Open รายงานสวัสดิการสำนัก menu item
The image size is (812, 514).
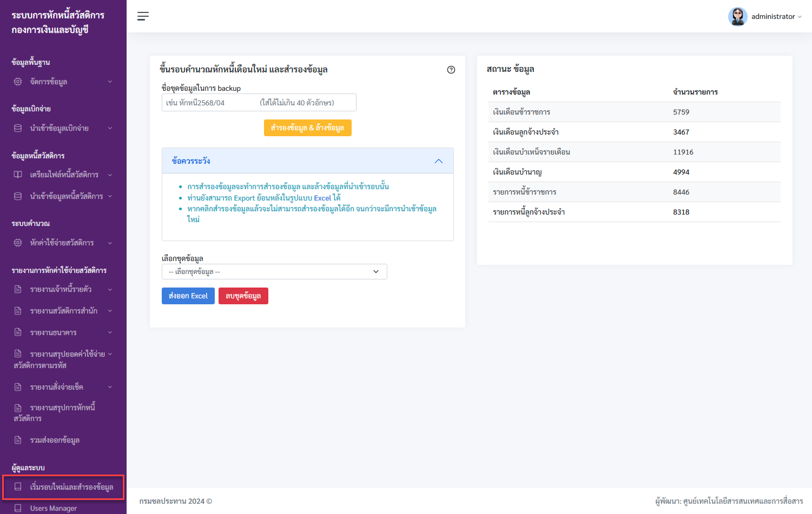[63, 311]
